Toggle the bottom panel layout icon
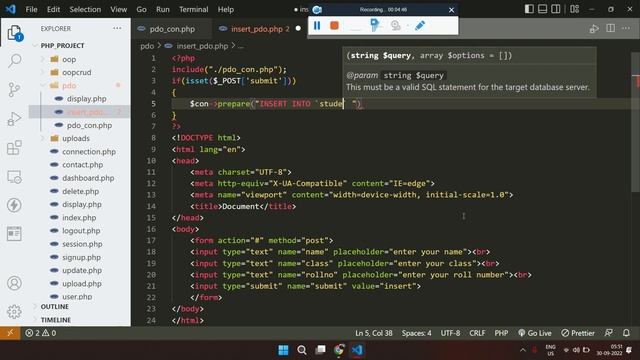This screenshot has height=360, width=640. click(542, 9)
